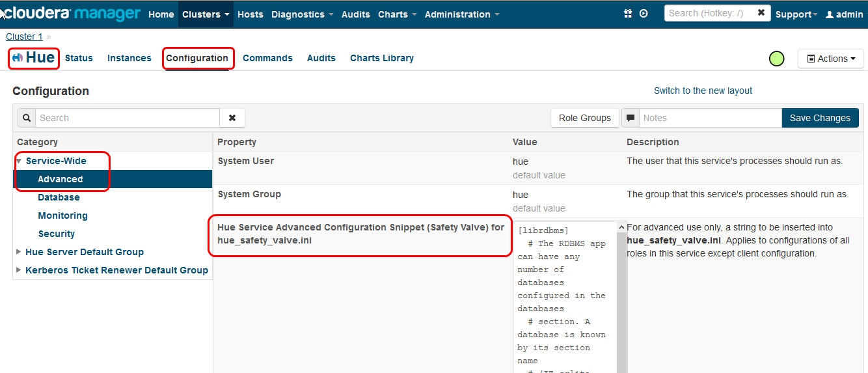
Task: Open the Actions dropdown button
Action: (x=831, y=59)
